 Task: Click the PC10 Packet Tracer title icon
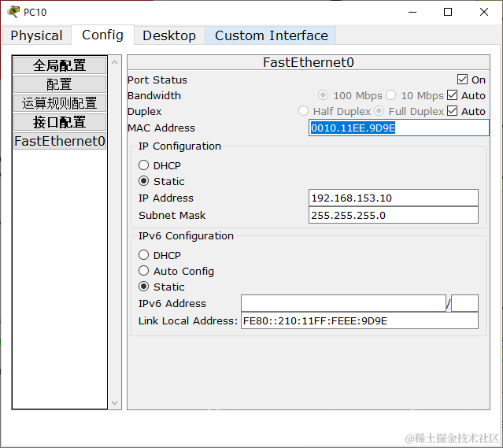(x=13, y=12)
